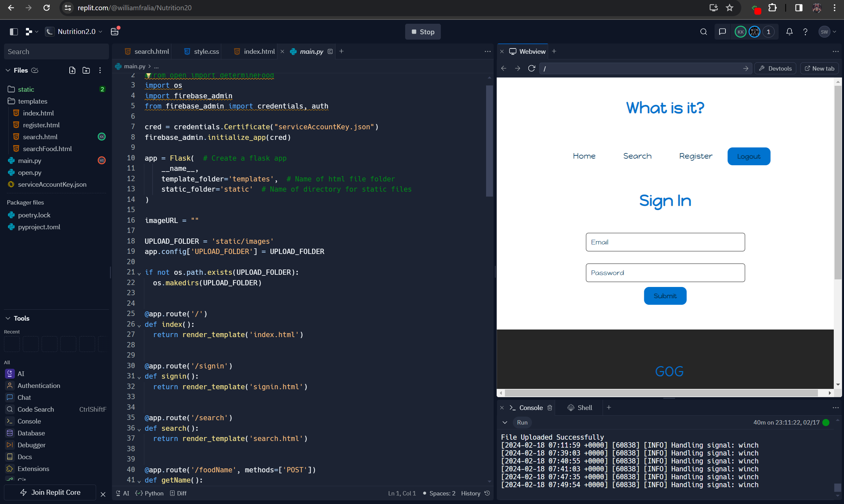Open notifications bell icon
The width and height of the screenshot is (844, 504).
click(x=789, y=32)
